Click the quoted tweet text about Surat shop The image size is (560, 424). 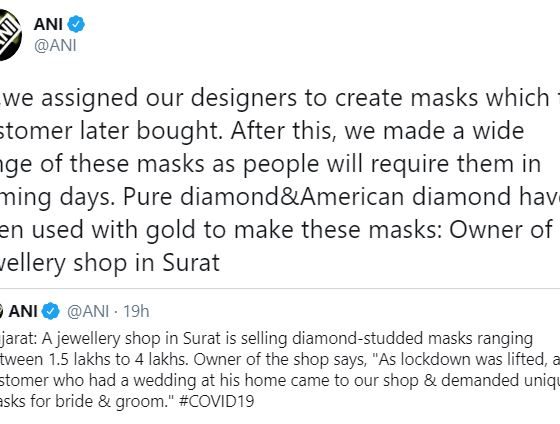[x=280, y=370]
